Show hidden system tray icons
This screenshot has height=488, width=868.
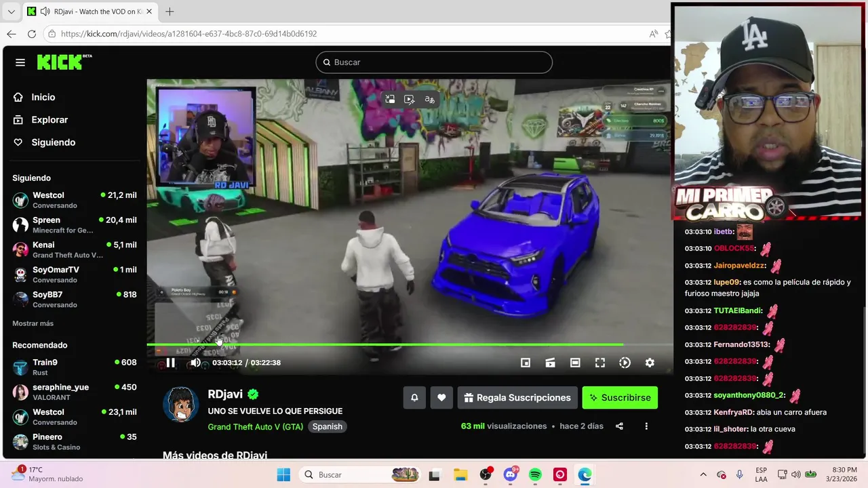703,474
